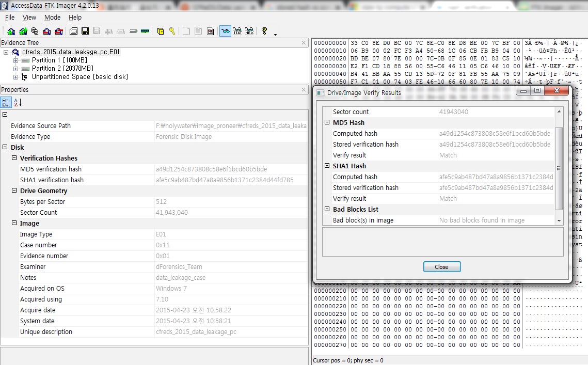This screenshot has height=365, width=588.
Task: Collapse the MD5 Hash group in dialog
Action: point(327,122)
